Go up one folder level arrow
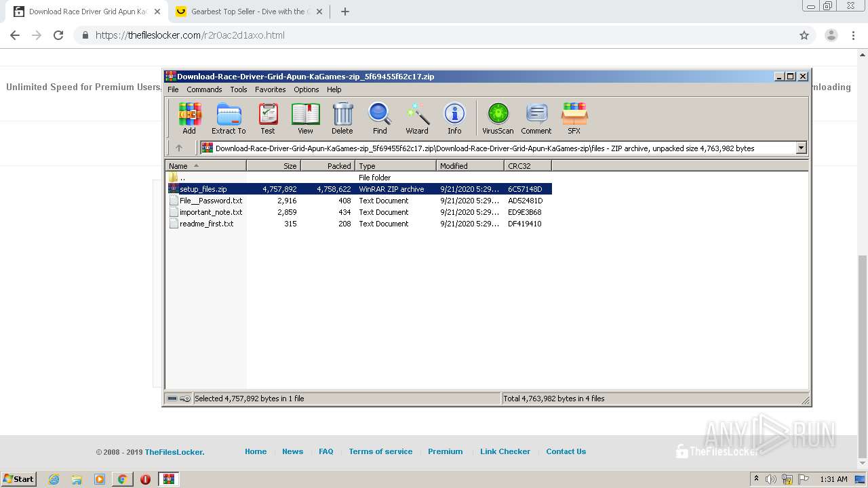This screenshot has width=868, height=488. pos(179,148)
